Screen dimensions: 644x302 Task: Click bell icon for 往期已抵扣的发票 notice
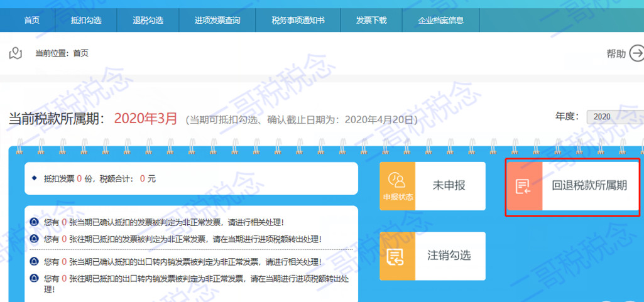coord(35,239)
